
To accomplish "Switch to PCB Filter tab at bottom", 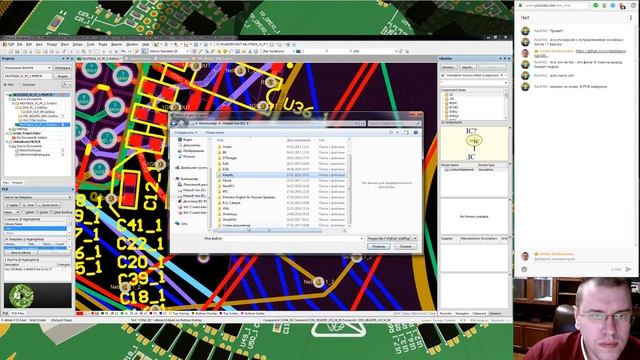I will click(x=18, y=313).
